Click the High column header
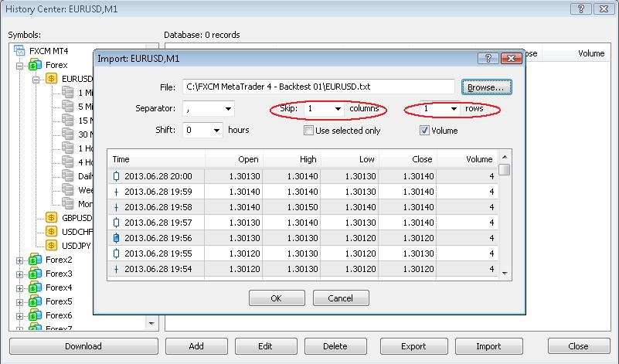Viewport: 619px width, 364px height. (291, 159)
